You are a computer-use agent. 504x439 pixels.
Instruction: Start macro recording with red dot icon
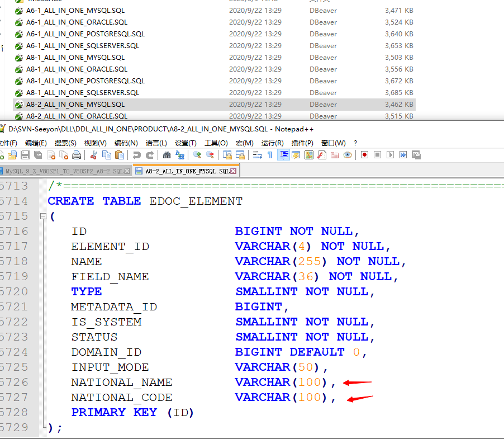(x=364, y=155)
